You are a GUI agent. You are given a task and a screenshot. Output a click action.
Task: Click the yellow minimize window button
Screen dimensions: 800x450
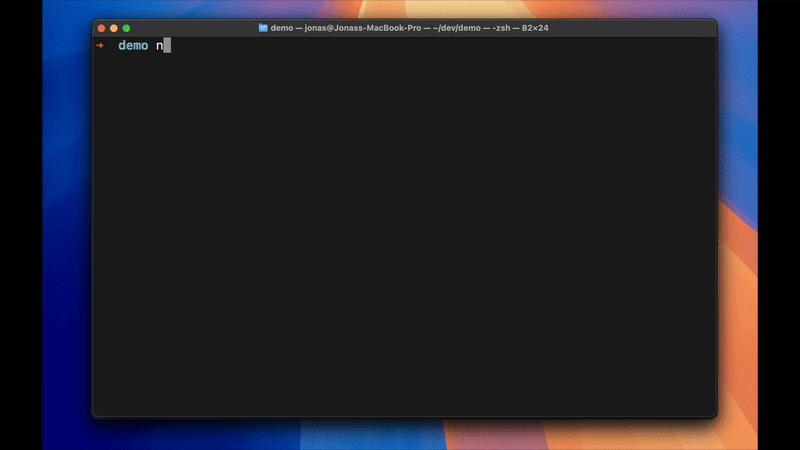click(114, 29)
